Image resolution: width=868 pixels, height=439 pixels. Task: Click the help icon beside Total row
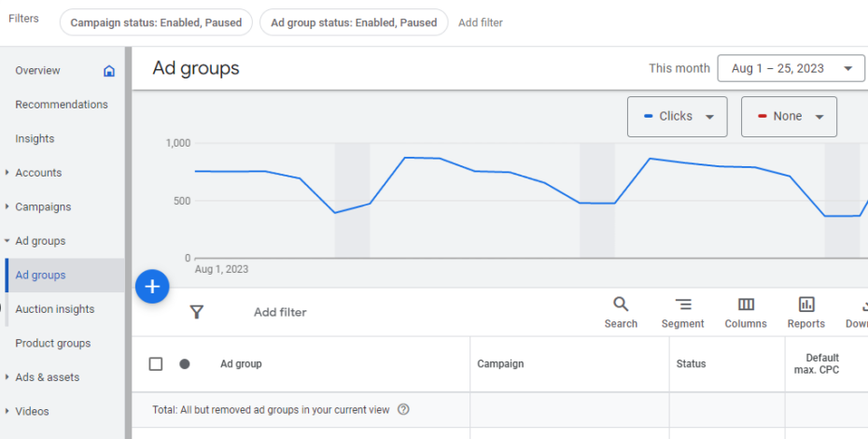(403, 410)
